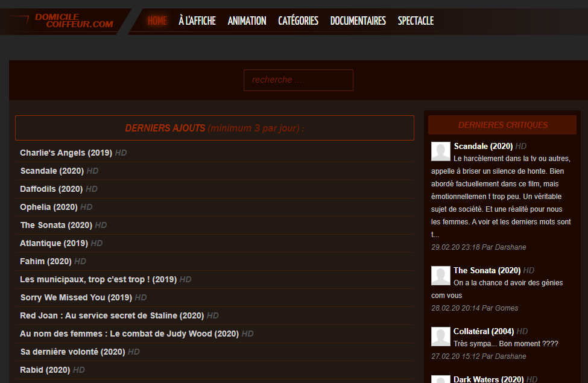
Task: Click the avatar beside The Sonata review
Action: [441, 276]
